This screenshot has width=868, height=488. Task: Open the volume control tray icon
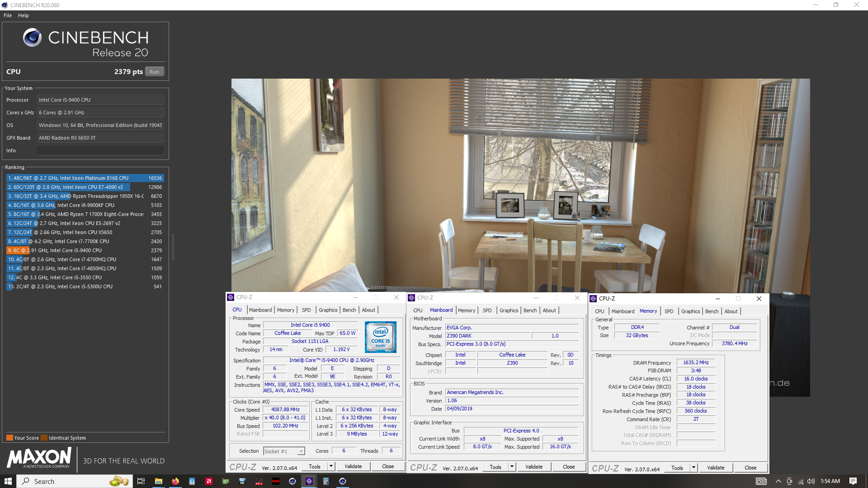click(x=811, y=481)
